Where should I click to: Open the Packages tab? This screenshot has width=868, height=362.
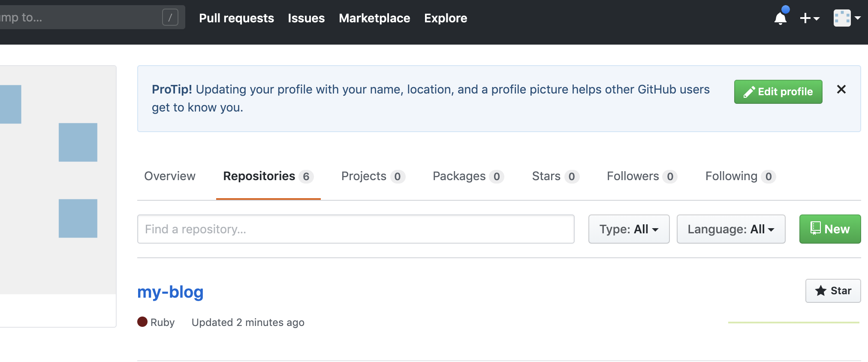[x=468, y=176]
